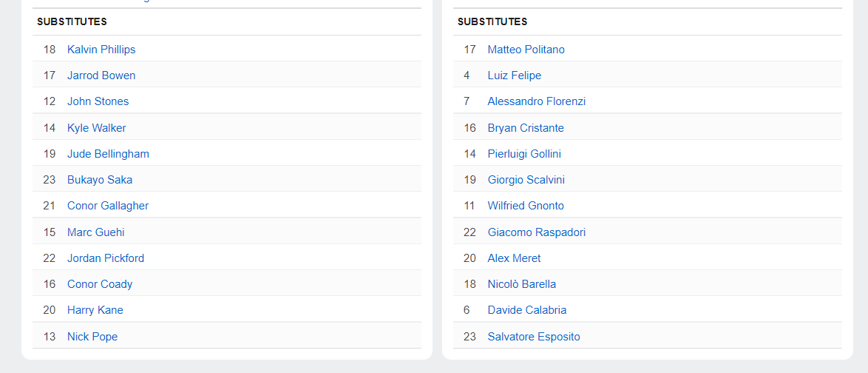Open Davide Calabria's profile

pyautogui.click(x=526, y=310)
